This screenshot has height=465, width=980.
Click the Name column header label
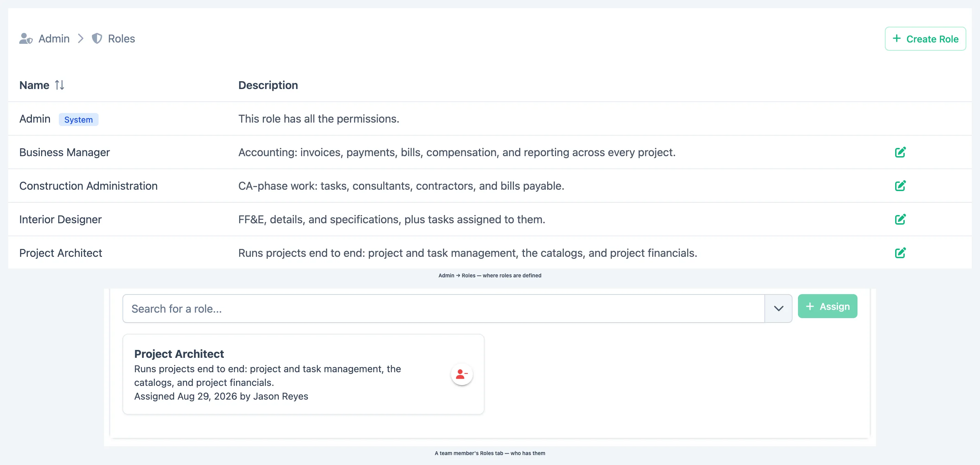coord(34,85)
